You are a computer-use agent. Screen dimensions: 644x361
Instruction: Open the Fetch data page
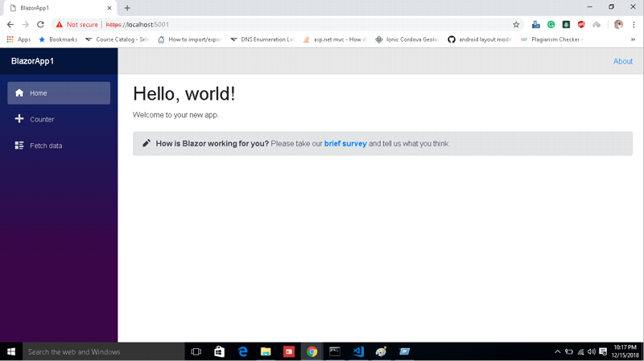pyautogui.click(x=59, y=146)
